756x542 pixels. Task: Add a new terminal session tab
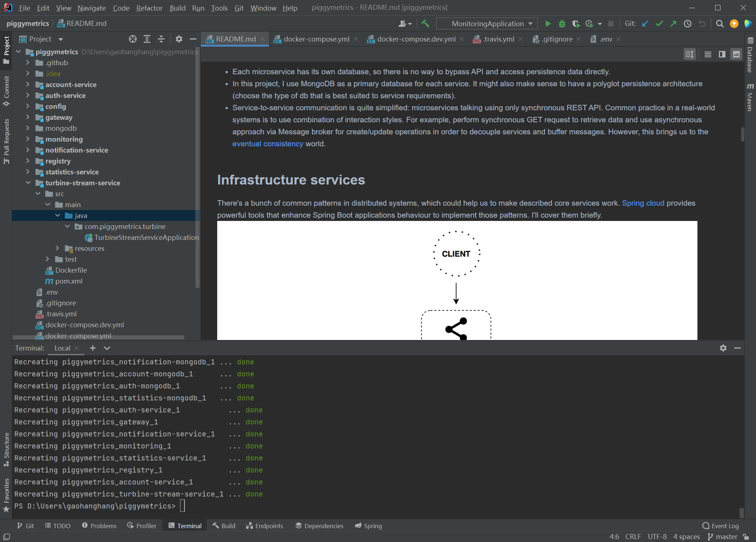click(x=93, y=348)
